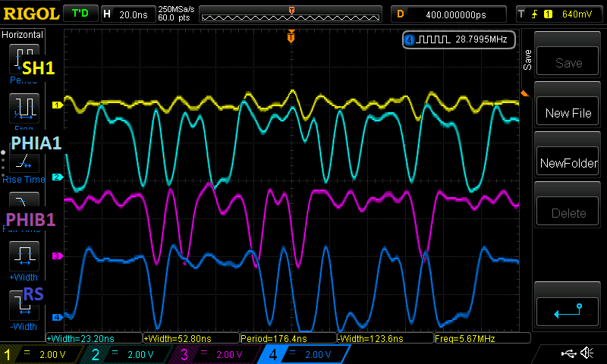The width and height of the screenshot is (607, 364).
Task: Click the Horizontal menu label
Action: 22,34
